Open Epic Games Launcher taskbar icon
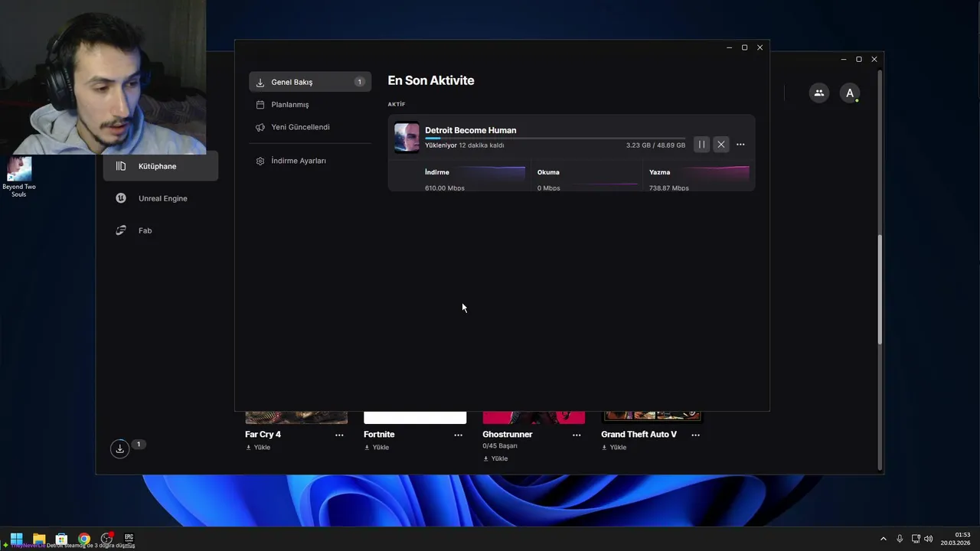980x551 pixels. point(129,539)
